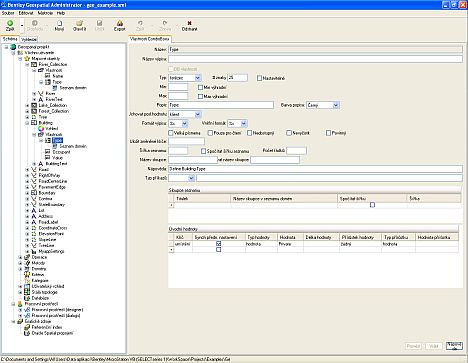468x363 pixels.
Task: Collapse the Building tree node
Action: pos(27,123)
